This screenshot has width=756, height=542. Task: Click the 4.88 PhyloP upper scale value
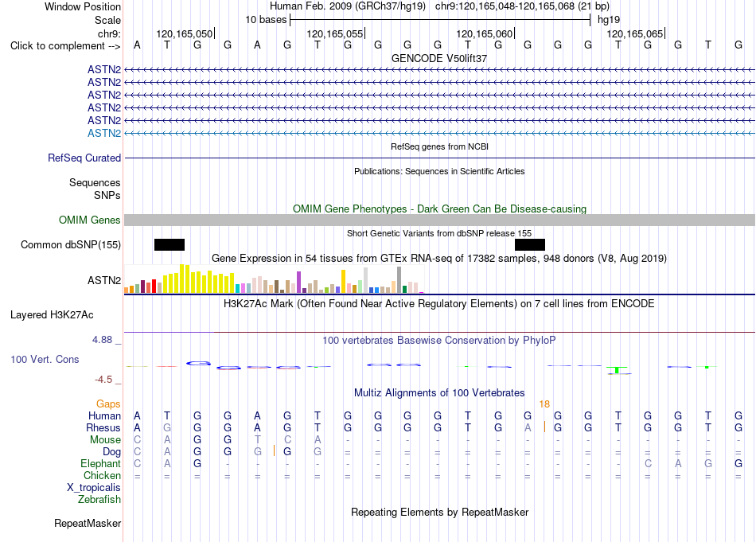tap(102, 340)
